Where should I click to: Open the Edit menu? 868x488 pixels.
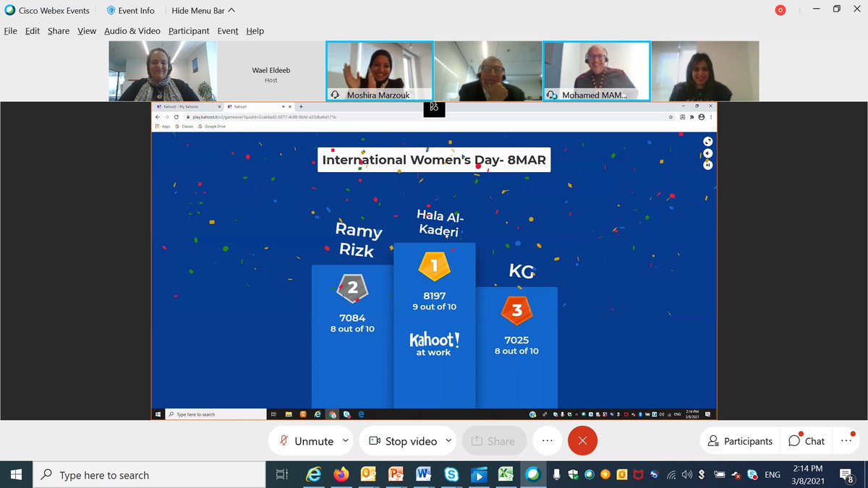[33, 31]
